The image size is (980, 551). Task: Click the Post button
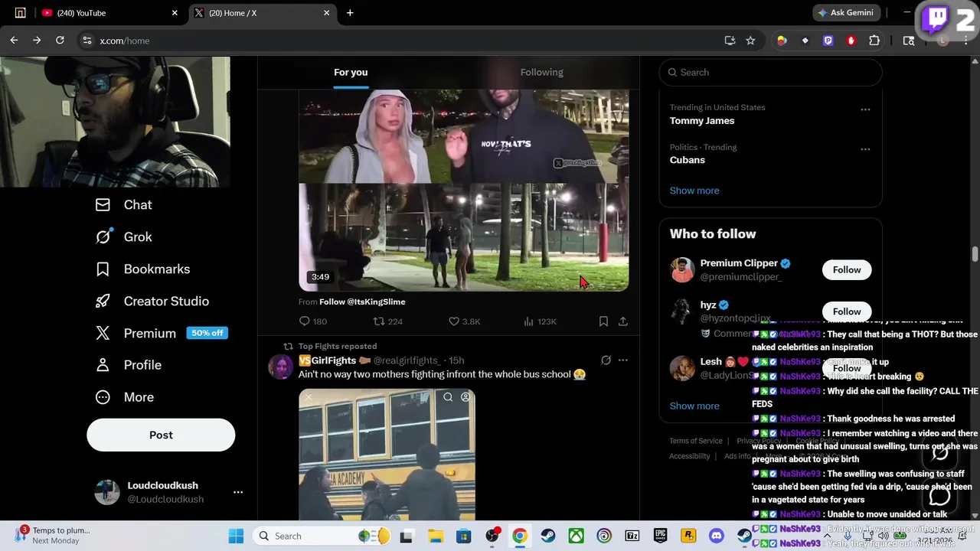[161, 435]
